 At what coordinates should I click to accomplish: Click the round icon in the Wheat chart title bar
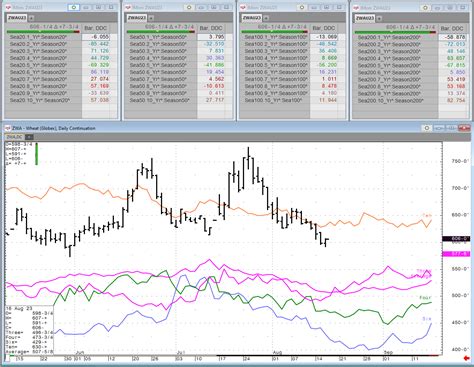(427, 128)
